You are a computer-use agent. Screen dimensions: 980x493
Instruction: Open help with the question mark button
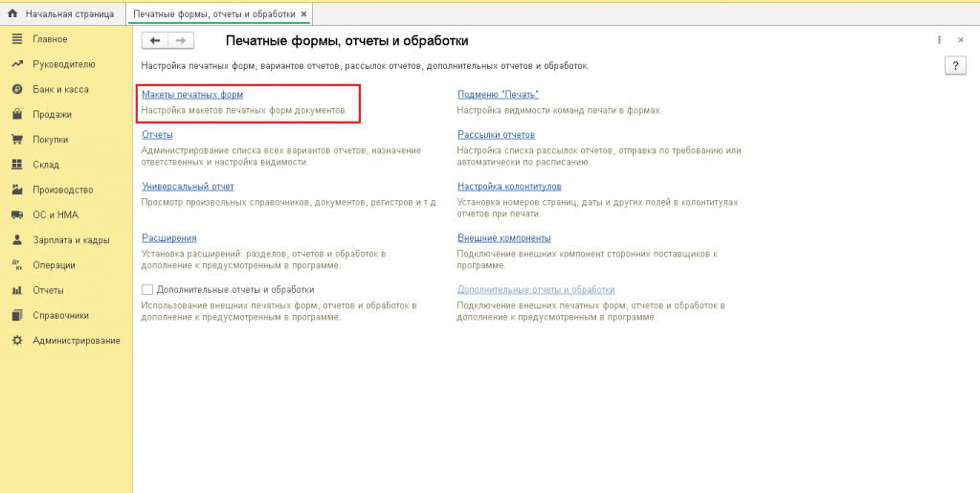click(x=954, y=65)
